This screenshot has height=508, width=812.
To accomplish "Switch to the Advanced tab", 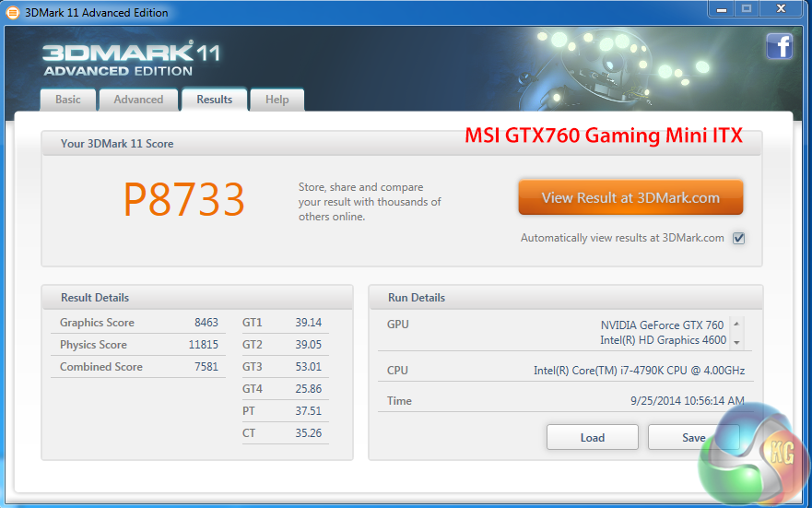I will pyautogui.click(x=138, y=100).
